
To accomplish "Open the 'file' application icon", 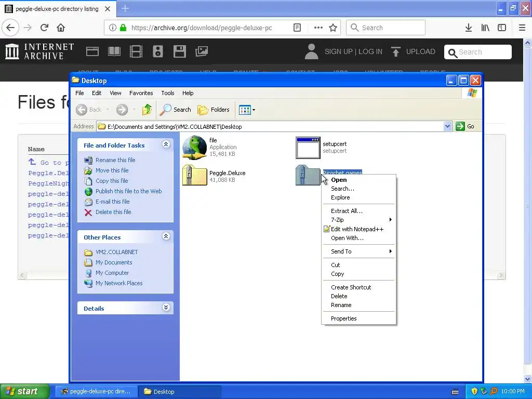I will pos(194,147).
